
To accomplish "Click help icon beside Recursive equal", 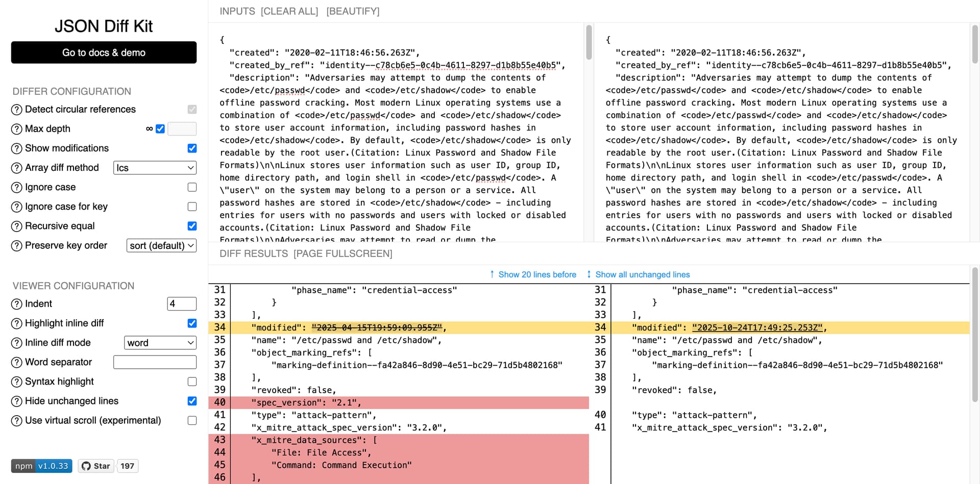I will (x=17, y=226).
